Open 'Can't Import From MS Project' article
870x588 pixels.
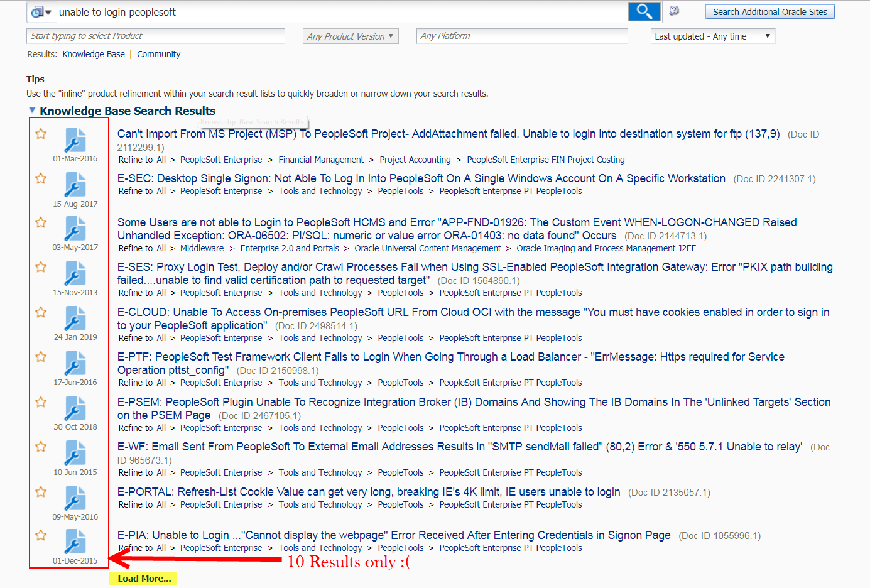(x=449, y=134)
